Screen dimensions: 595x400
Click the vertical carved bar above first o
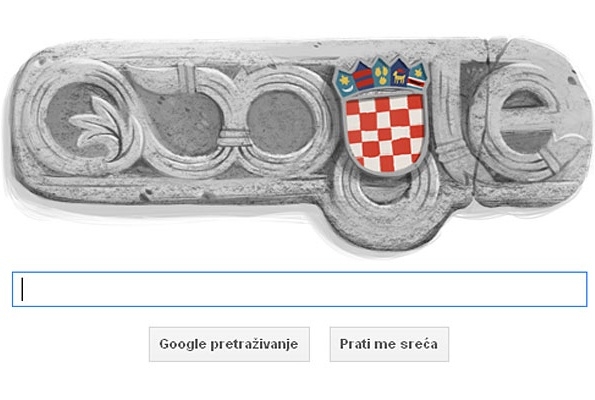[x=186, y=76]
